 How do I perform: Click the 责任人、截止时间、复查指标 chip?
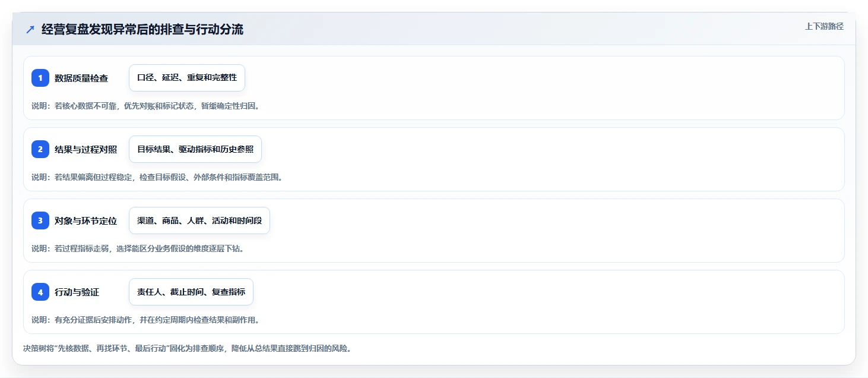[x=191, y=292]
